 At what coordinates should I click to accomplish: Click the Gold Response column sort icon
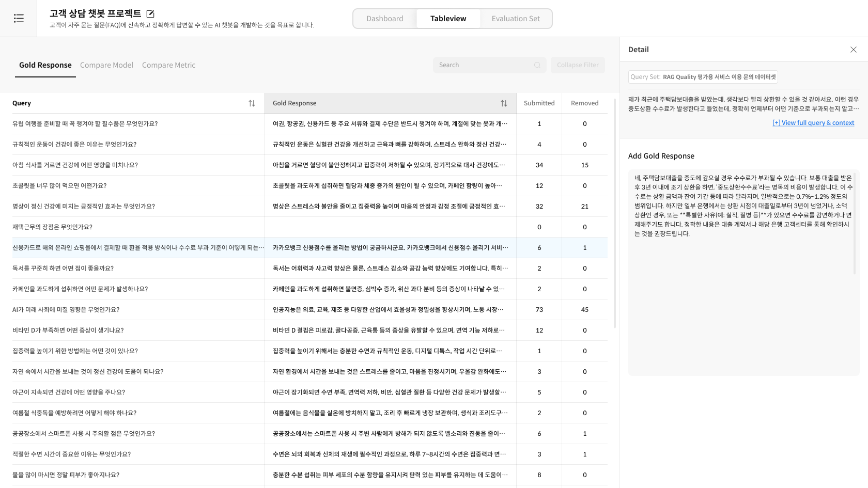point(504,103)
